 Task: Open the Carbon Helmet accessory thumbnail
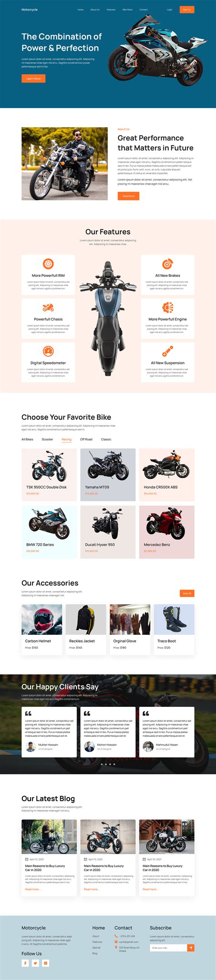pyautogui.click(x=42, y=619)
